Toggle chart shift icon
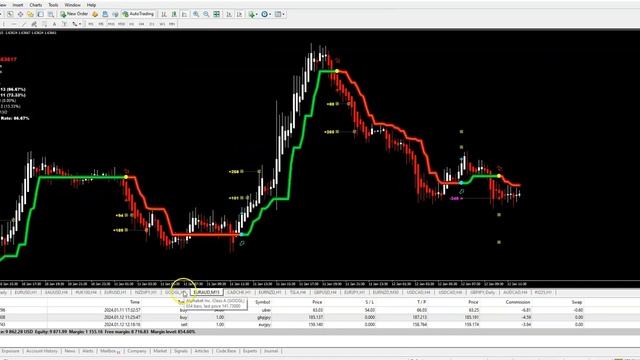 [240, 14]
